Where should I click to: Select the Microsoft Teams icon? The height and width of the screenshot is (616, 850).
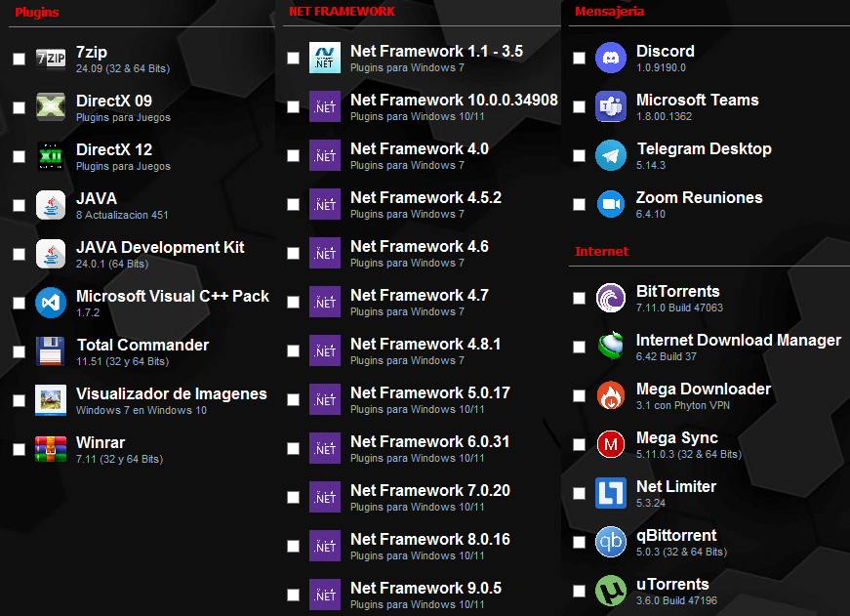click(x=610, y=106)
